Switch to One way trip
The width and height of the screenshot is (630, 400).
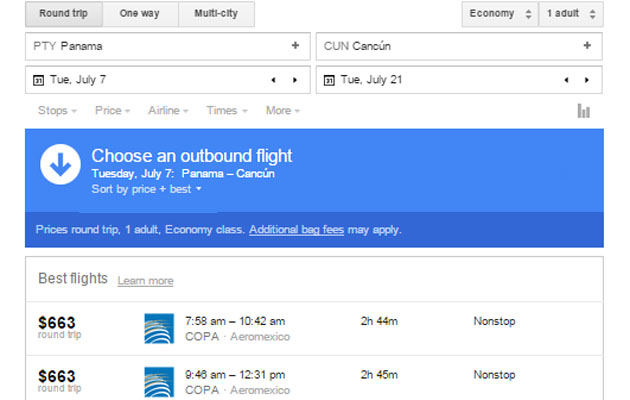[x=140, y=14]
